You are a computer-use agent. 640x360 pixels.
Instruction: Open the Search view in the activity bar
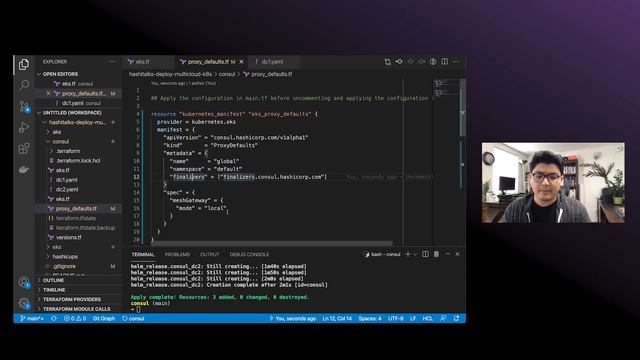[x=24, y=85]
